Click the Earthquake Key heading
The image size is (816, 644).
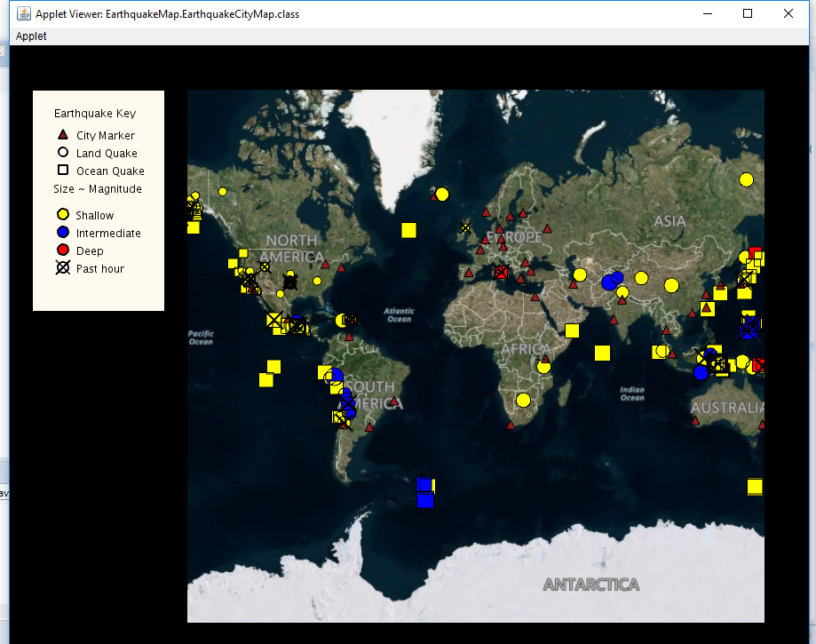[95, 113]
